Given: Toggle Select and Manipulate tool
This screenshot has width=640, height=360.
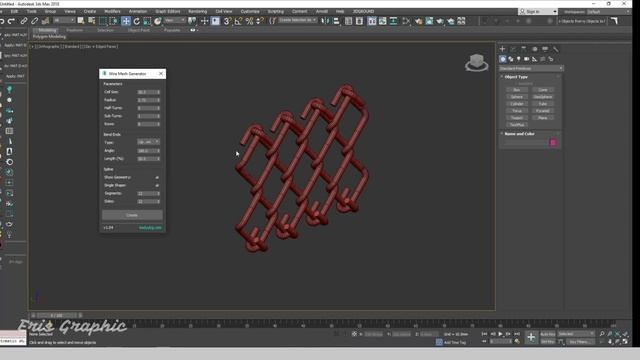Looking at the screenshot, I should [x=204, y=21].
